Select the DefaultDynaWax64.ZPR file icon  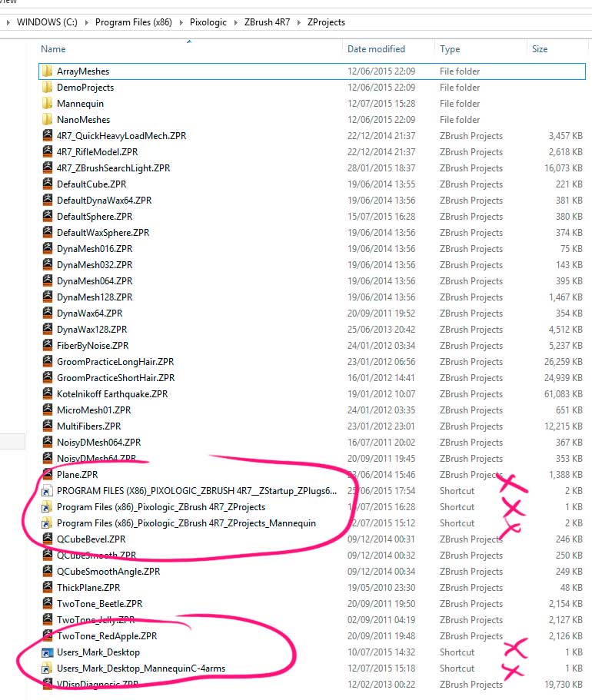point(47,200)
